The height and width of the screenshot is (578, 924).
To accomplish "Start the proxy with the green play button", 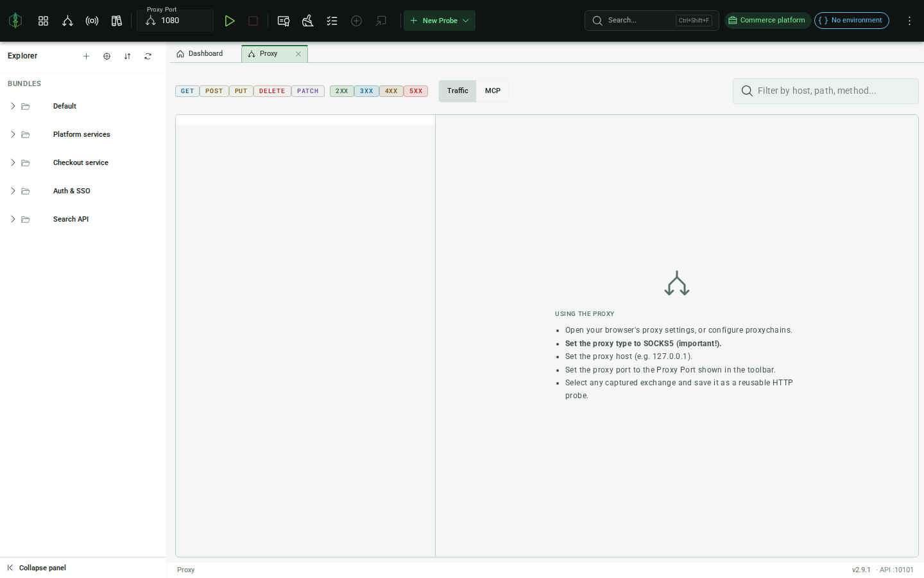I will coord(229,21).
